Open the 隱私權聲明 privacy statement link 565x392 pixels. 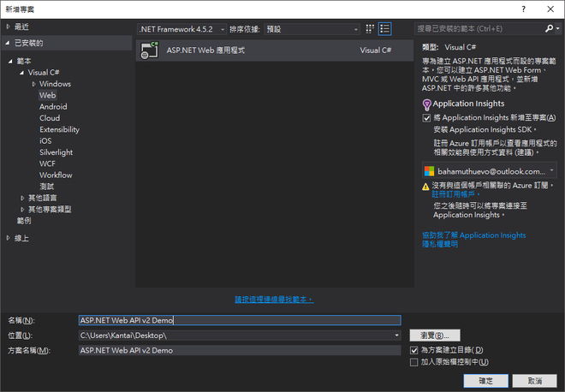click(x=440, y=244)
